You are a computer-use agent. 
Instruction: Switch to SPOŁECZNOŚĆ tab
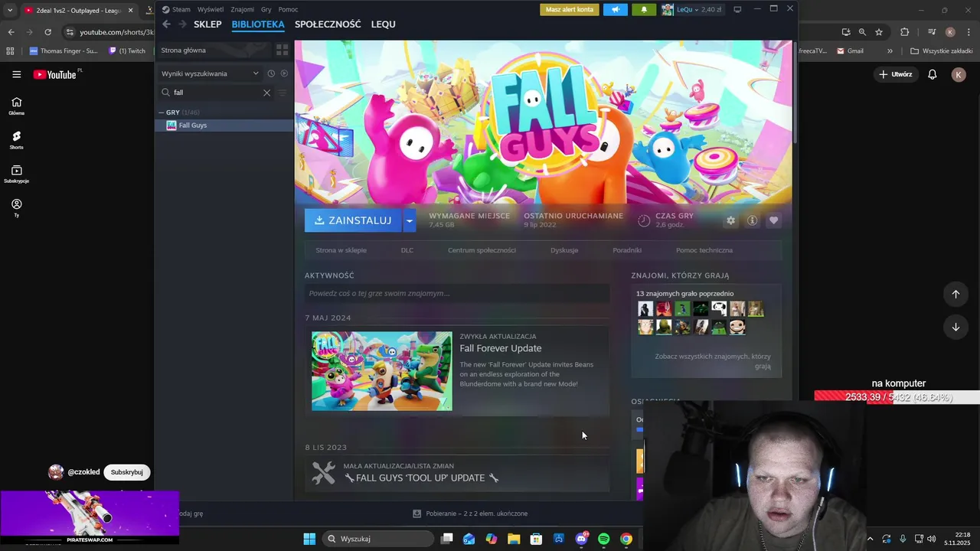(328, 24)
